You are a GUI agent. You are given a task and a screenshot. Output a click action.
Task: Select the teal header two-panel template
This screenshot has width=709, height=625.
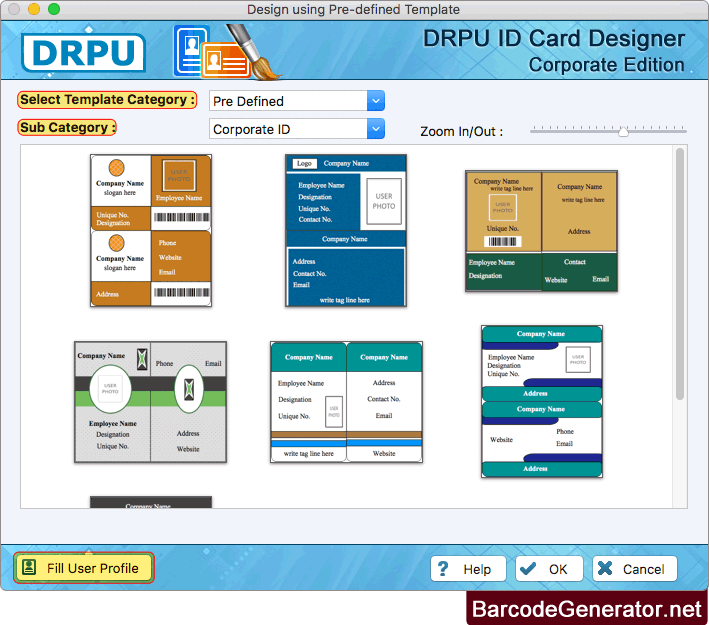click(x=346, y=402)
